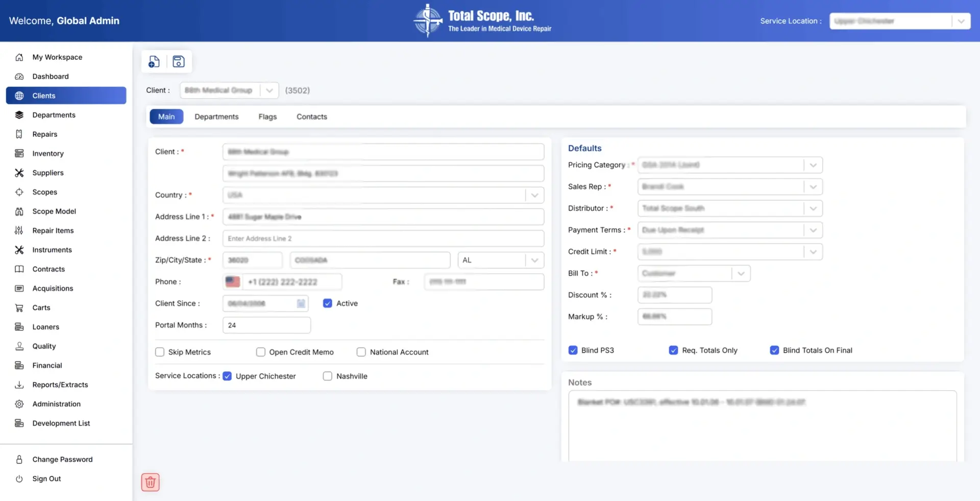Select the Flags tab

tap(267, 116)
